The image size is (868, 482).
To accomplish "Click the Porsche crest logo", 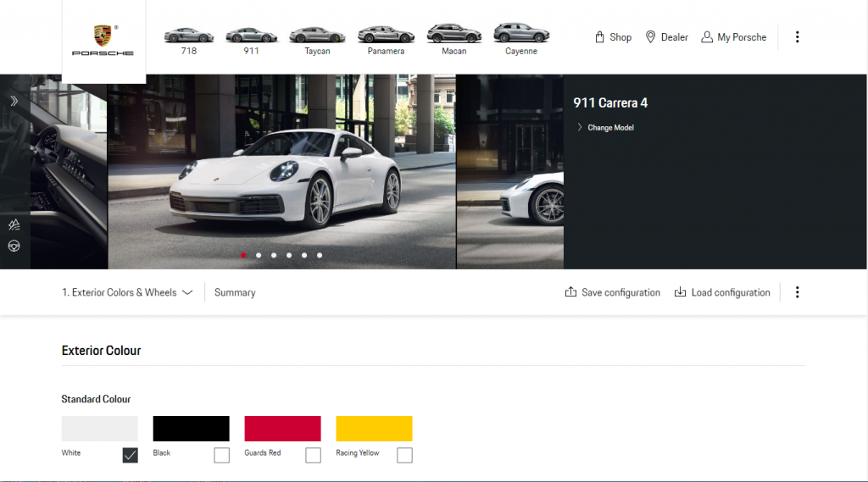I will coord(103,36).
